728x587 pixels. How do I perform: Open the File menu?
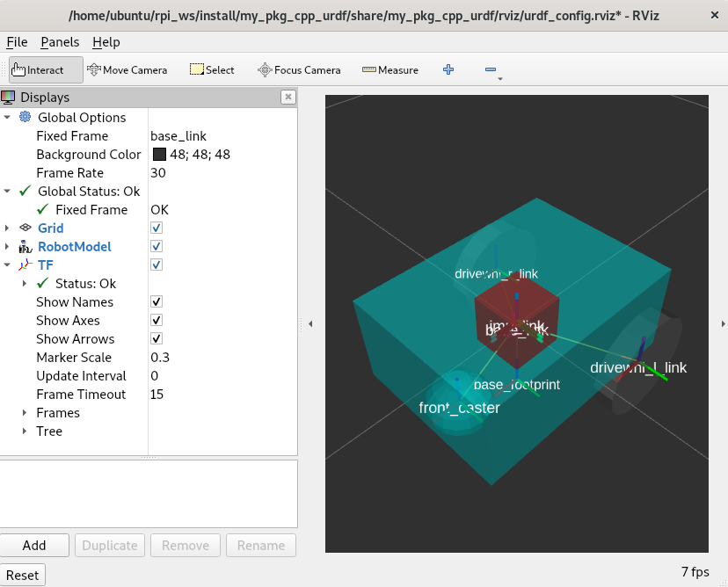pos(17,42)
